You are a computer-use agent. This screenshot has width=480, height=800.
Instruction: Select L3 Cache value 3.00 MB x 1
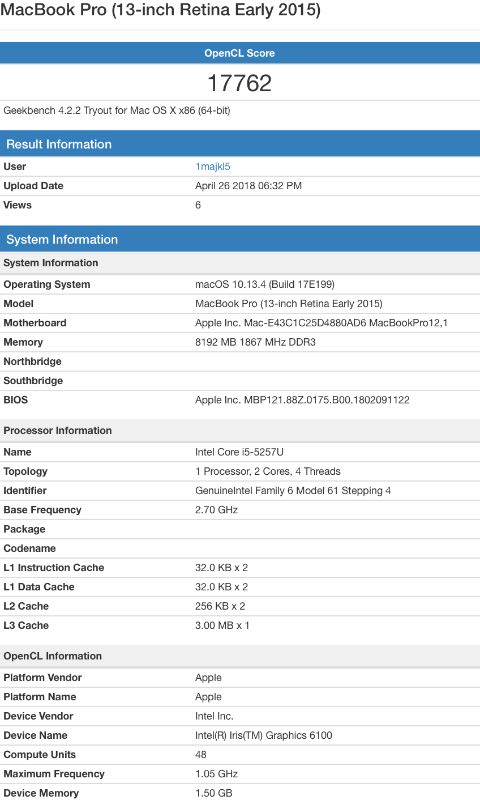point(222,626)
